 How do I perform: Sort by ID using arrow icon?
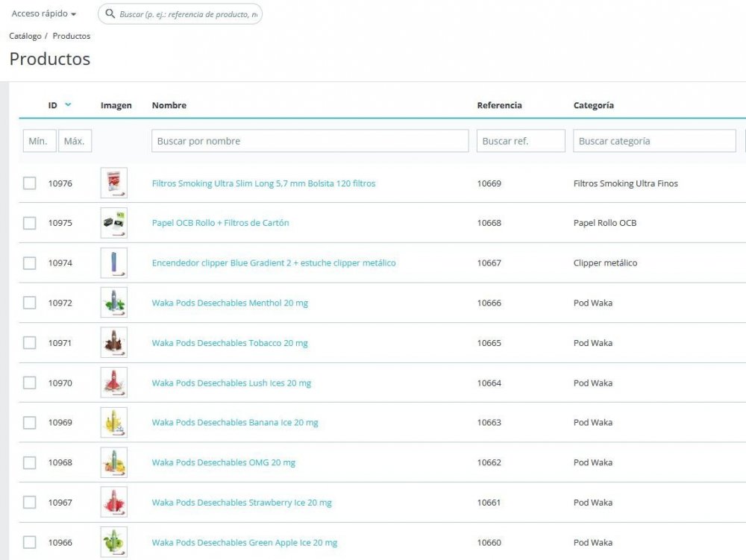[68, 104]
